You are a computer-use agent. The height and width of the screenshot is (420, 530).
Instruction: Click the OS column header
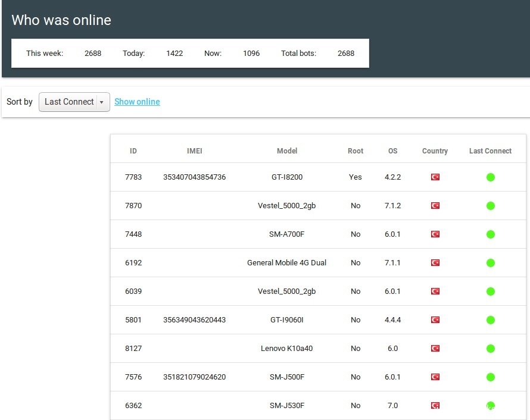393,151
